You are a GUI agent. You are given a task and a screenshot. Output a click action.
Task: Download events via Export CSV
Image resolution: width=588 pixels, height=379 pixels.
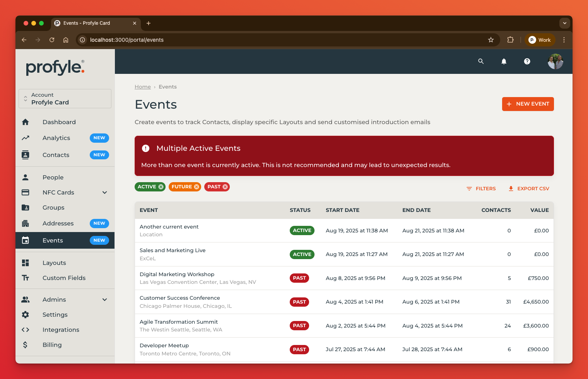tap(528, 189)
